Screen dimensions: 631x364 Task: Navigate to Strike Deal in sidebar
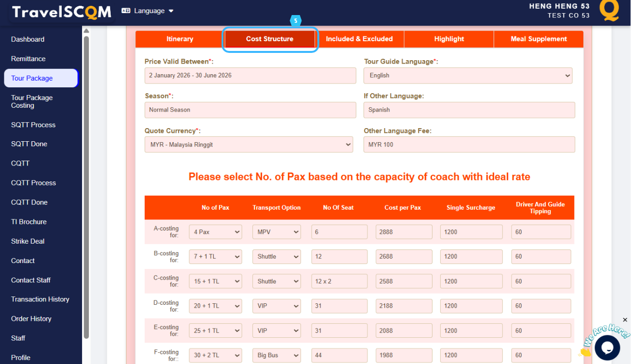point(28,241)
